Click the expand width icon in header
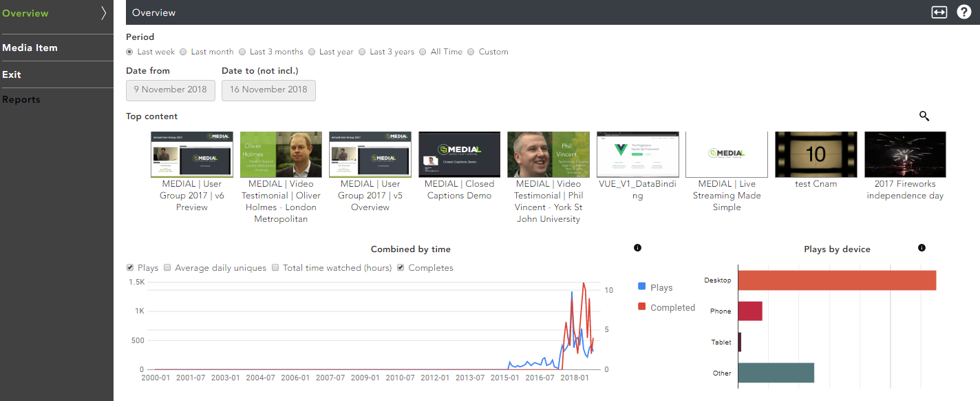This screenshot has height=401, width=980. (939, 12)
